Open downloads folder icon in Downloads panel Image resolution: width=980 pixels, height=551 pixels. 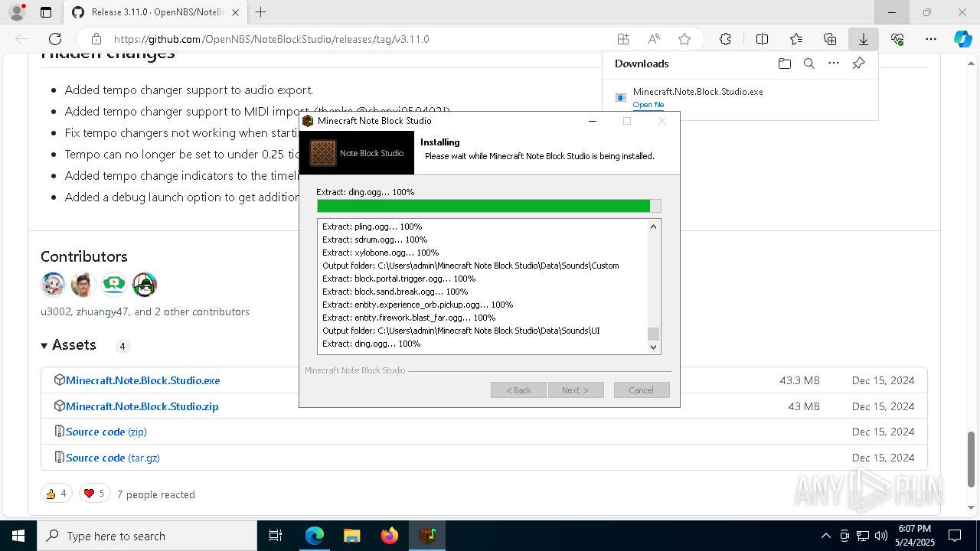[x=785, y=64]
